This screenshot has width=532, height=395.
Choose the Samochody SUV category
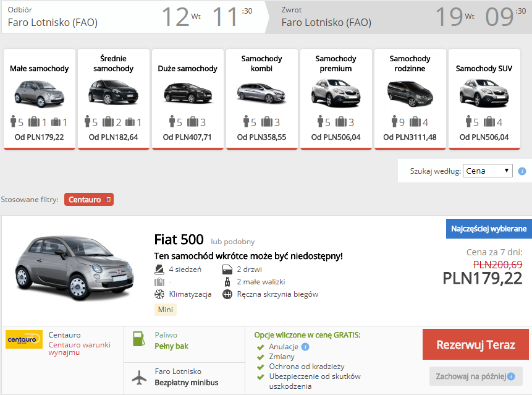[x=484, y=99]
